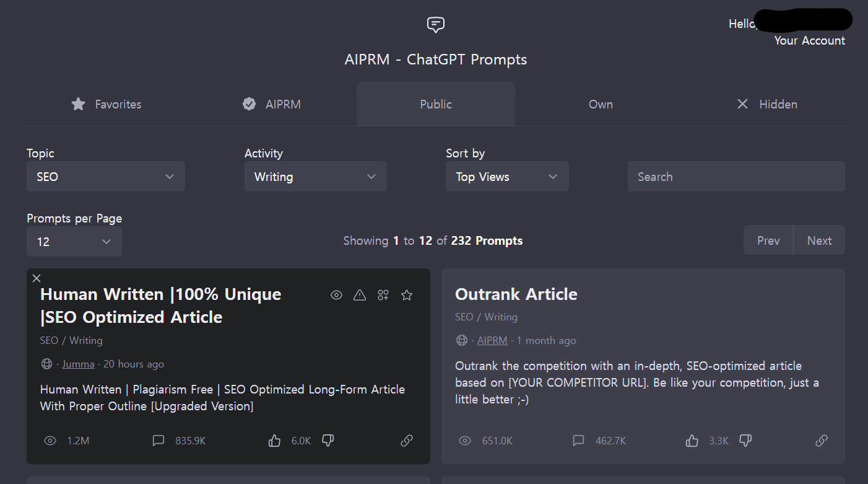This screenshot has height=484, width=868.
Task: Click the 462.7K comments icon
Action: click(x=578, y=441)
